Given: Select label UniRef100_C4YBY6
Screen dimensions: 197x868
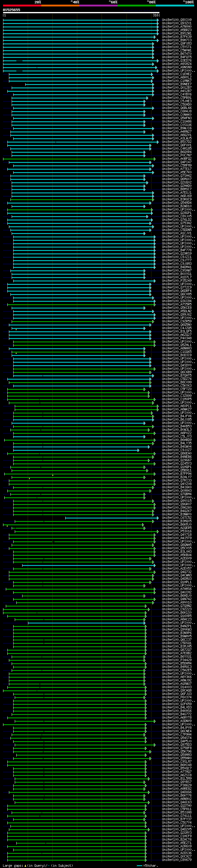Looking at the screenshot, I should tap(177, 94).
